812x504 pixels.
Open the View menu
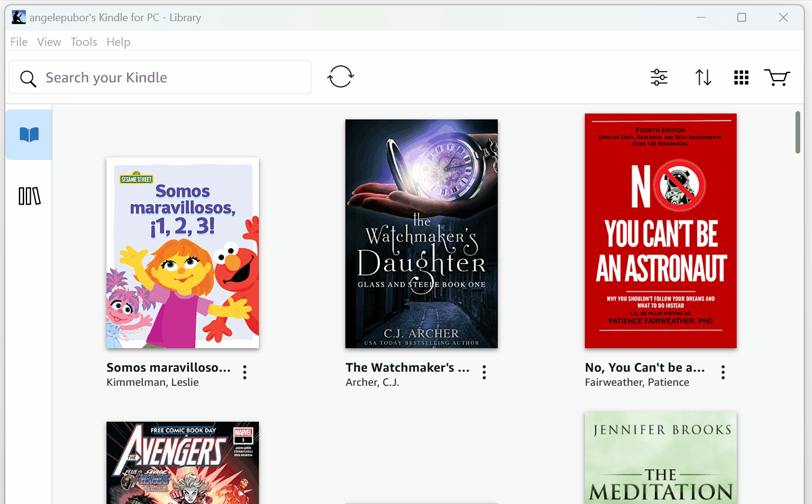coord(49,42)
